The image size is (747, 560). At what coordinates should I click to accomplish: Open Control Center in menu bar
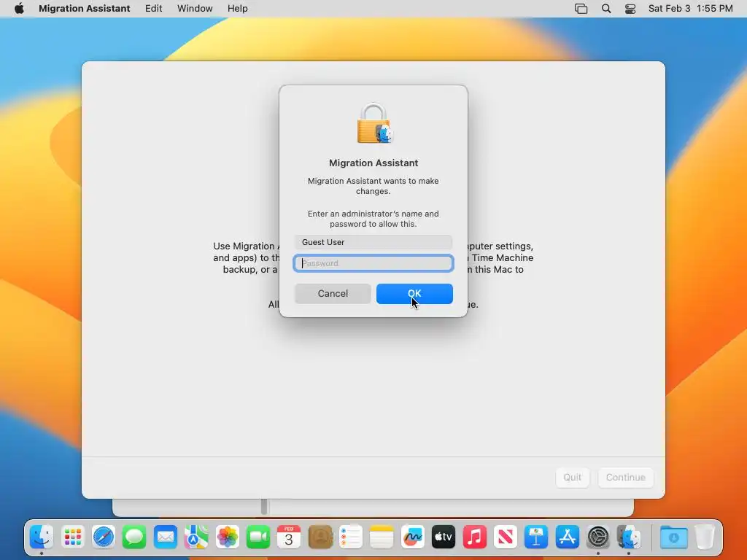point(630,9)
